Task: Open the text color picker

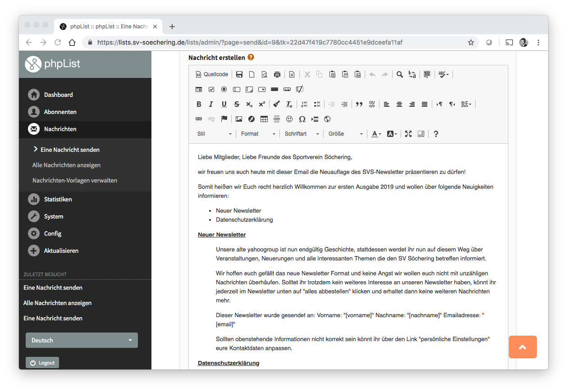Action: click(376, 134)
